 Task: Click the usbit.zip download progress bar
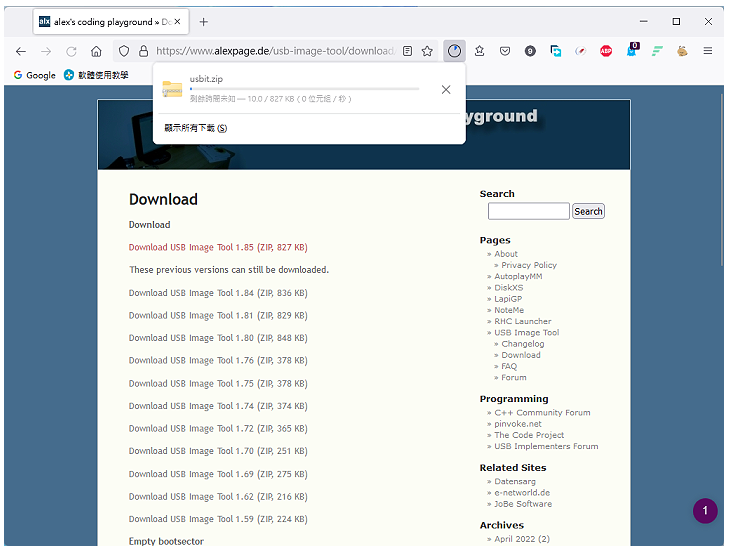(304, 89)
